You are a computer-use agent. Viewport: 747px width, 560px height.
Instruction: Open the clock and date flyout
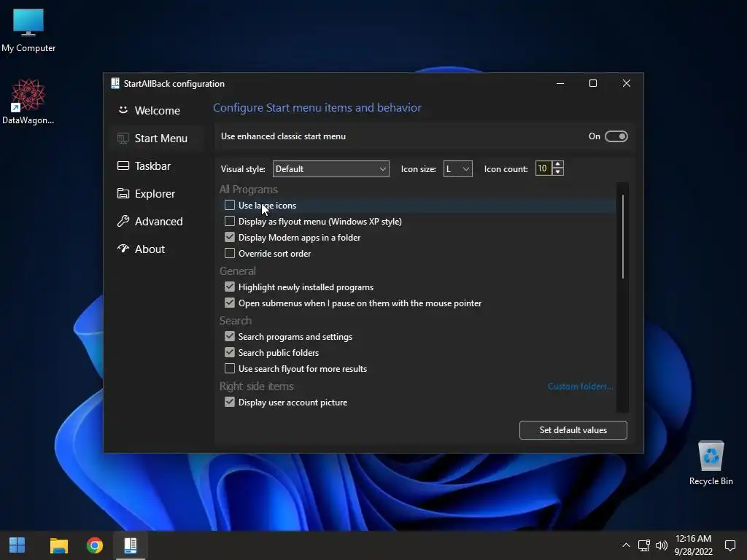click(693, 545)
